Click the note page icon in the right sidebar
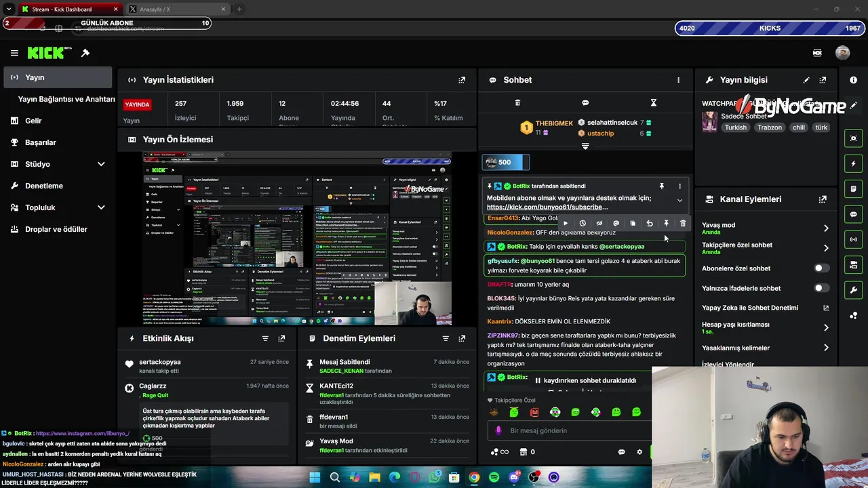 [x=853, y=188]
